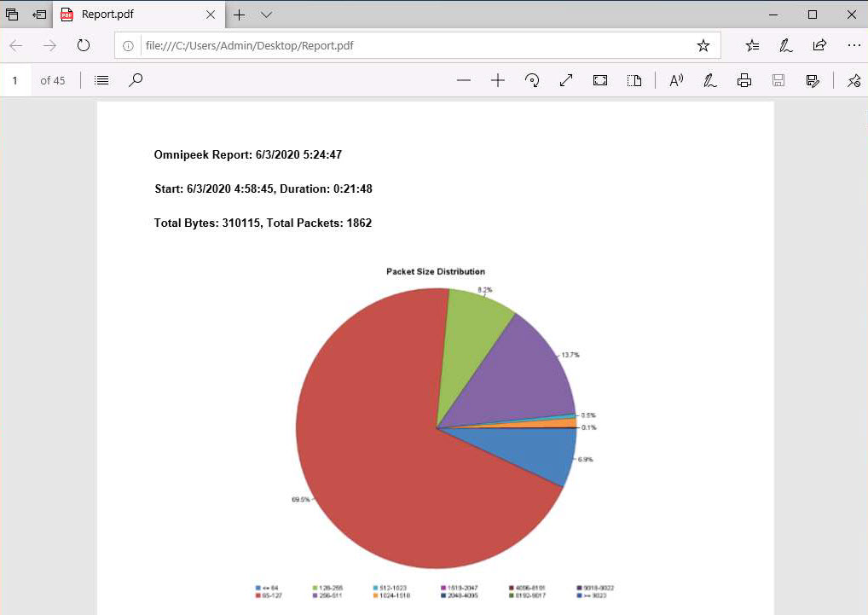Rotate the PDF page
868x615 pixels.
coord(532,81)
